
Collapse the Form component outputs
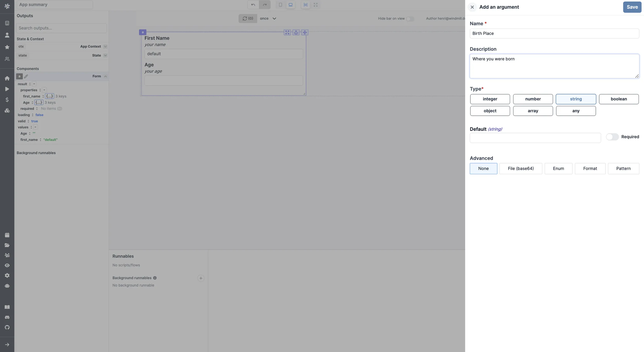(x=105, y=76)
